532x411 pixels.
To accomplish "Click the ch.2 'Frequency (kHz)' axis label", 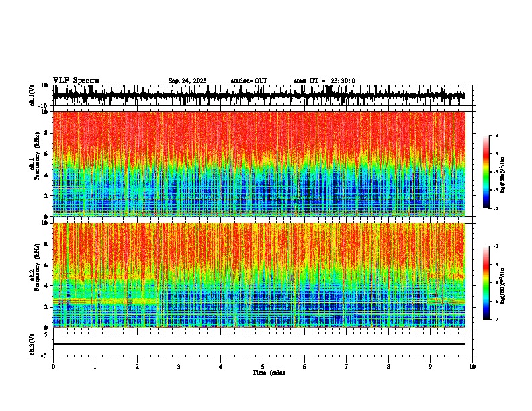I will click(x=38, y=267).
